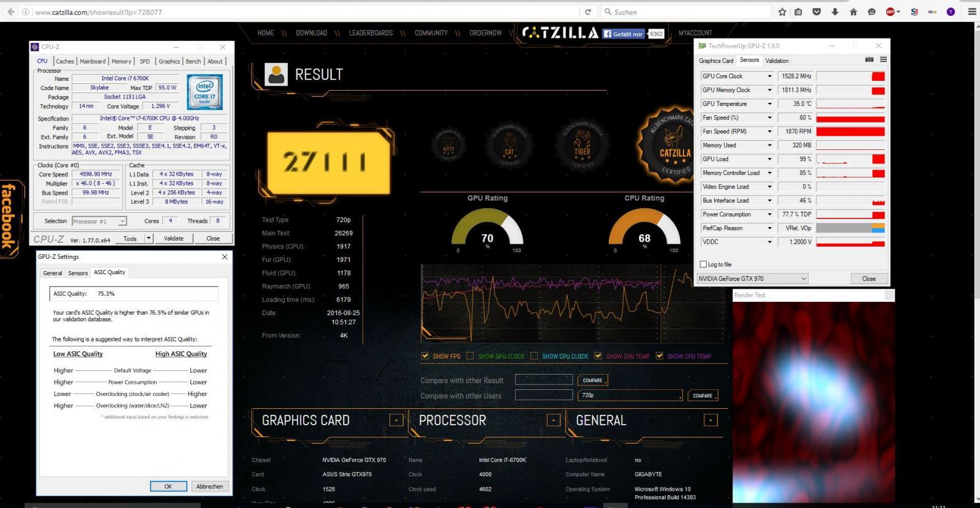The height and width of the screenshot is (508, 980).
Task: Save the page to Pocket
Action: 816,12
